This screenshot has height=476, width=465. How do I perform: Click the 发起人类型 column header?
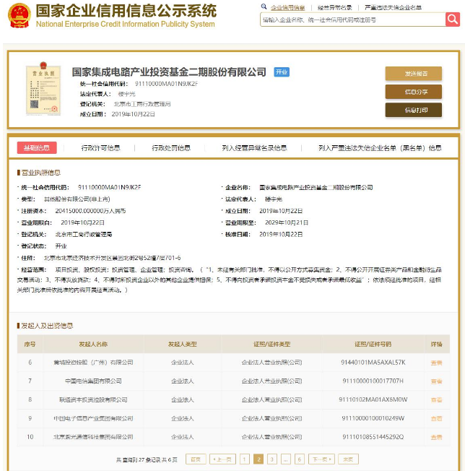pos(183,344)
